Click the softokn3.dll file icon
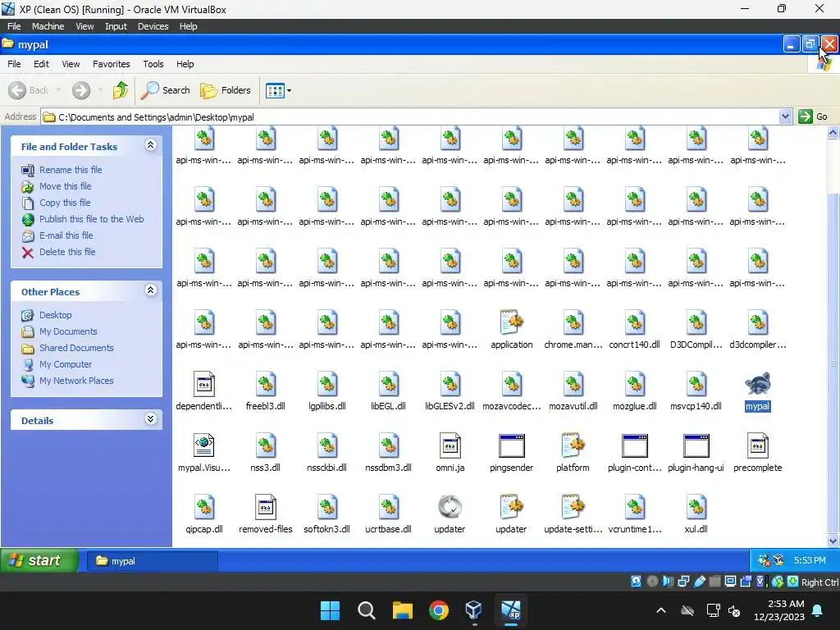The width and height of the screenshot is (840, 630). [326, 507]
